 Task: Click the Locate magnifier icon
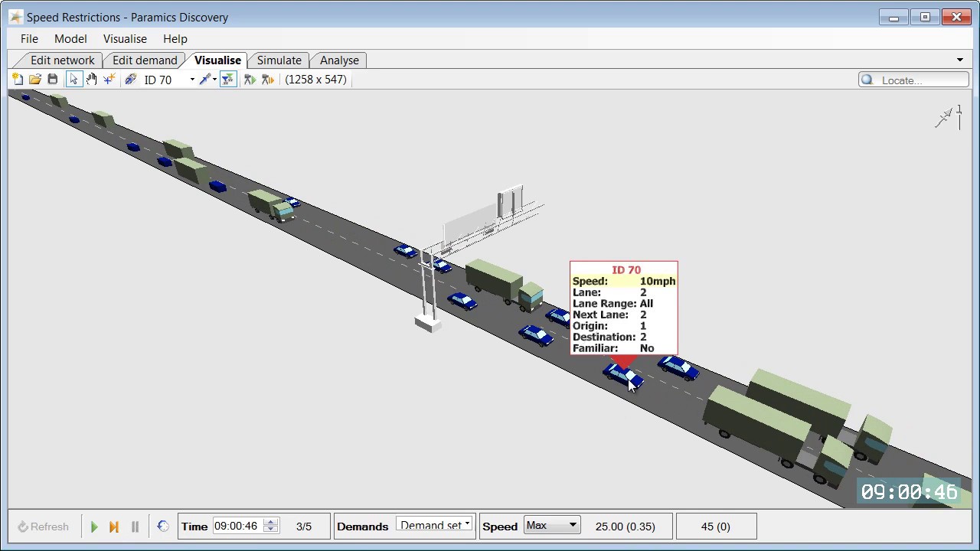(x=867, y=80)
